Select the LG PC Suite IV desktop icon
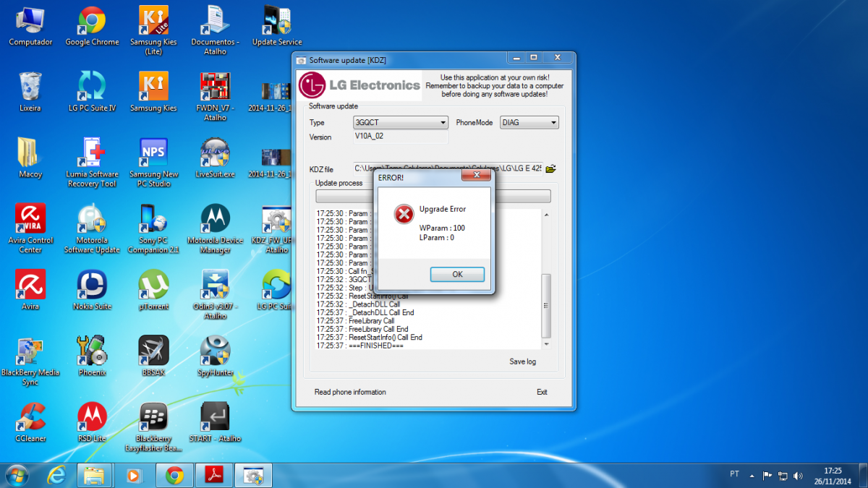This screenshot has width=868, height=488. coord(92,92)
